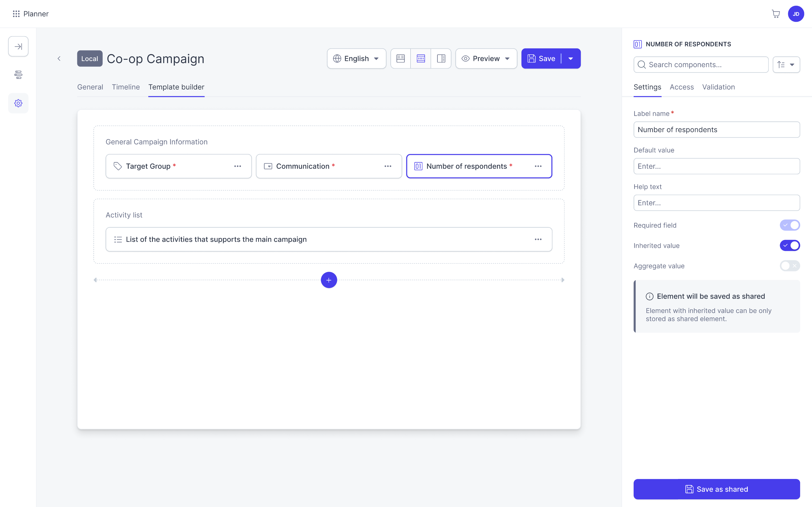The height and width of the screenshot is (507, 812).
Task: Click the Co-op Campaign title
Action: [155, 59]
